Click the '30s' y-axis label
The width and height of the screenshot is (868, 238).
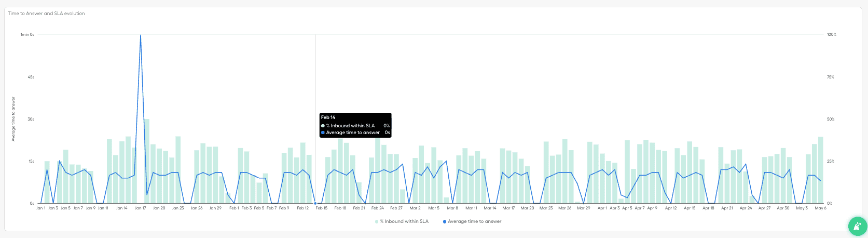(31, 119)
